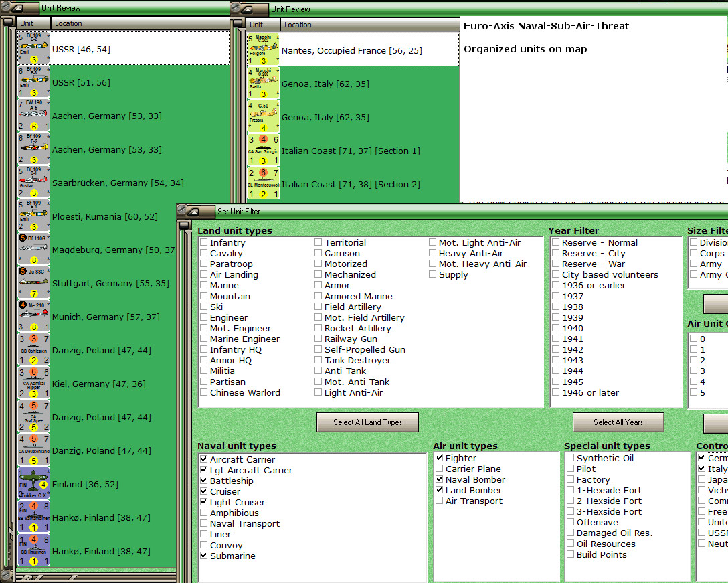This screenshot has height=583, width=728.
Task: Click Select All Land Types button
Action: click(x=368, y=422)
